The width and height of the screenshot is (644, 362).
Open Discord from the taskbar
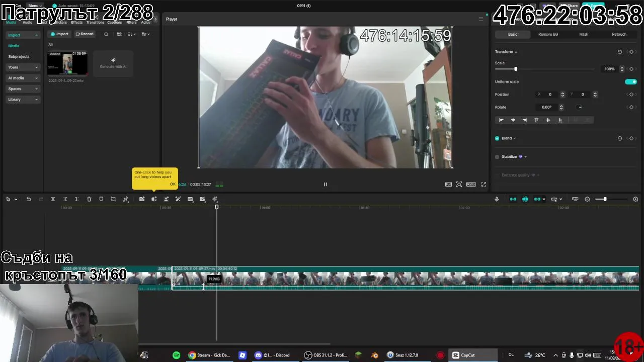point(272,355)
